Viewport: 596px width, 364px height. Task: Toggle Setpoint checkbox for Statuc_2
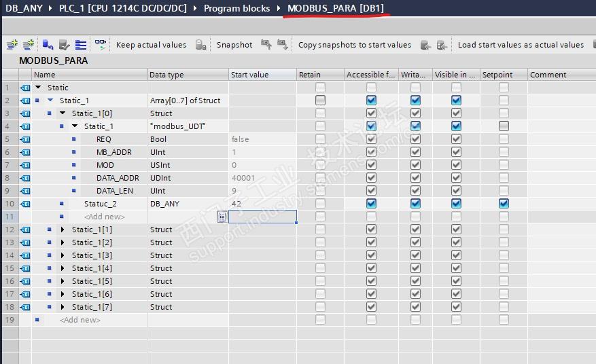(504, 204)
